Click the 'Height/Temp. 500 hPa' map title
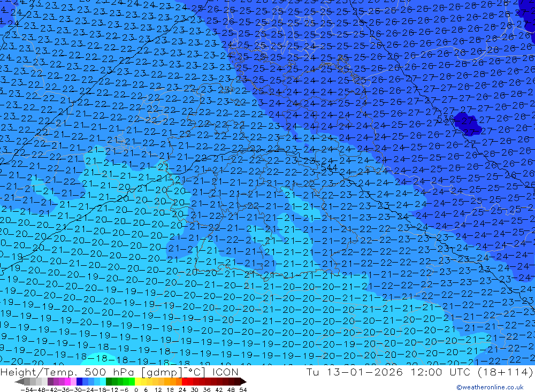This screenshot has width=535, height=392. 68,372
